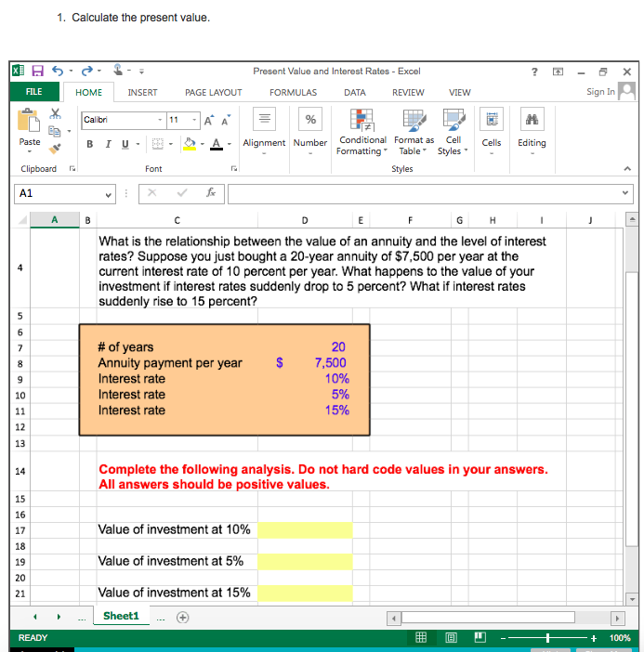This screenshot has height=652, width=644.
Task: Open Clipboard pane launcher
Action: tap(72, 168)
